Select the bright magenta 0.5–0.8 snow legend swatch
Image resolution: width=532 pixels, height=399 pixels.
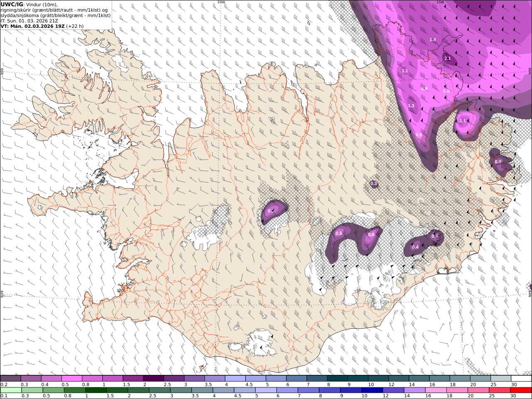(x=71, y=379)
